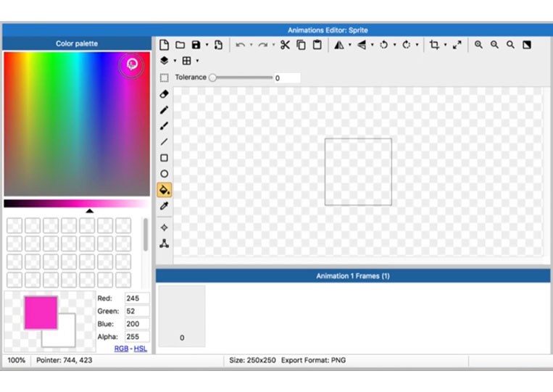553x392 pixels.
Task: Click the Blue value field
Action: (x=137, y=324)
